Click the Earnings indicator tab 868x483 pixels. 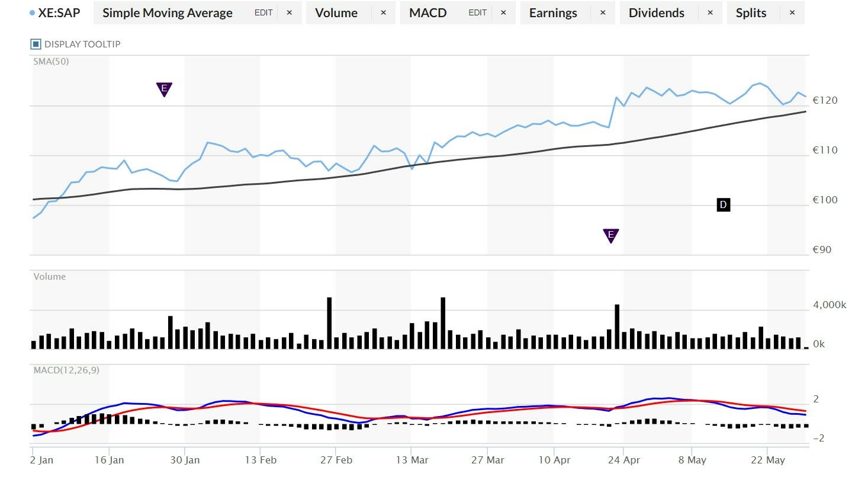point(553,12)
